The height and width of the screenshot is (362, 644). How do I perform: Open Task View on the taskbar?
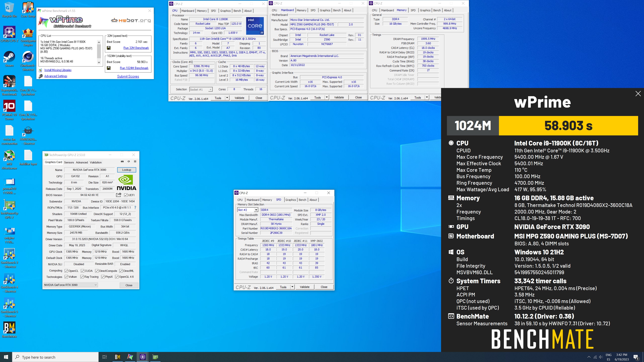[105, 357]
